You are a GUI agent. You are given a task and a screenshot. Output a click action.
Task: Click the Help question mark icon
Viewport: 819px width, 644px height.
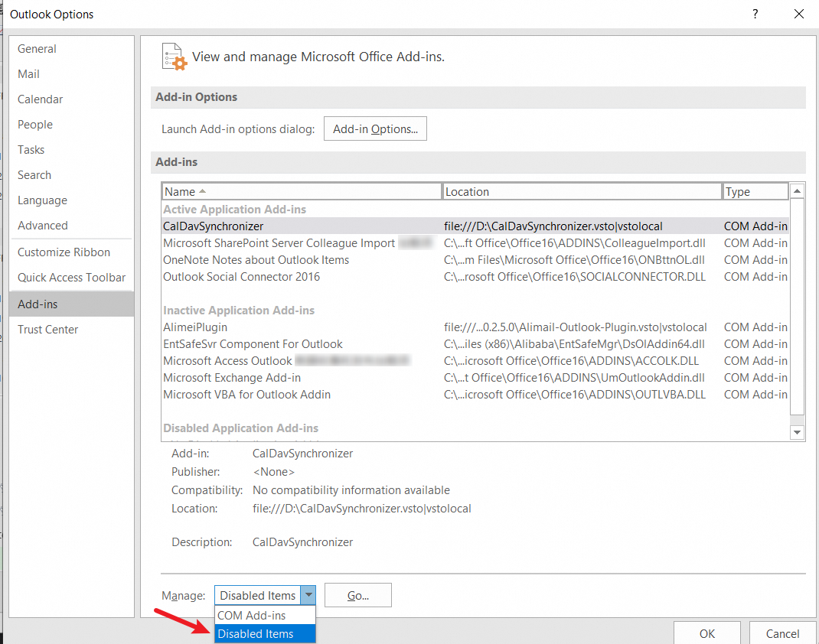(x=755, y=14)
